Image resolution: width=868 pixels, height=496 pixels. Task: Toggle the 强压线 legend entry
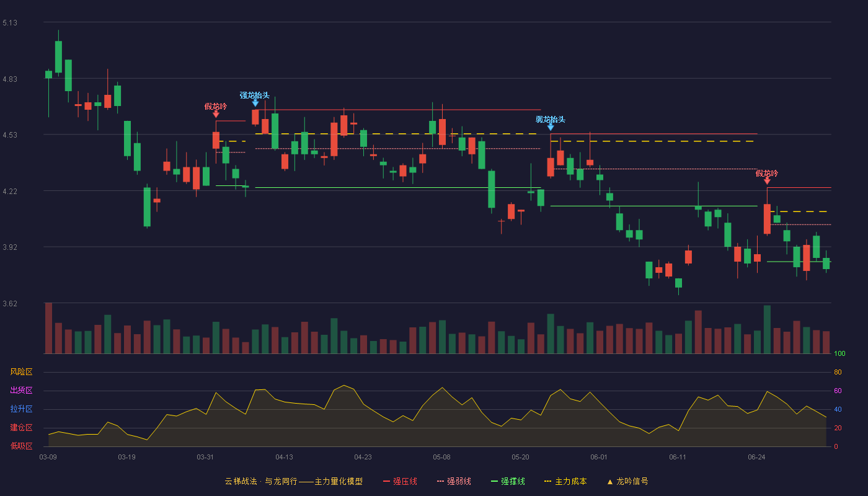click(400, 481)
